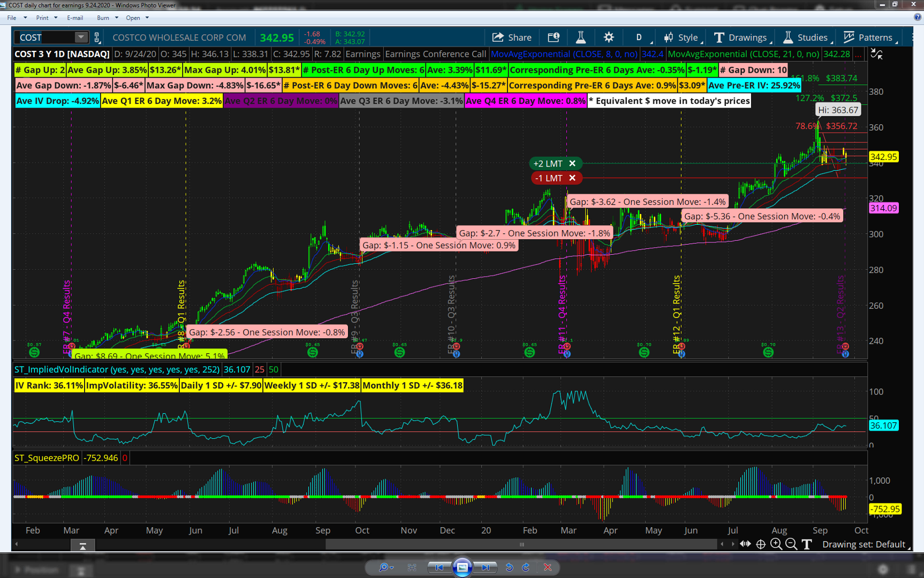
Task: Click the Text drawing tool in the status bar
Action: point(806,544)
